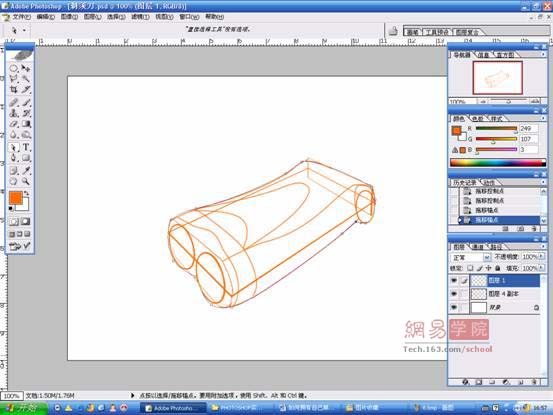Screen dimensions: 553x415
Task: Open the Adobe Photoshop taskbar button
Action: tap(173, 408)
